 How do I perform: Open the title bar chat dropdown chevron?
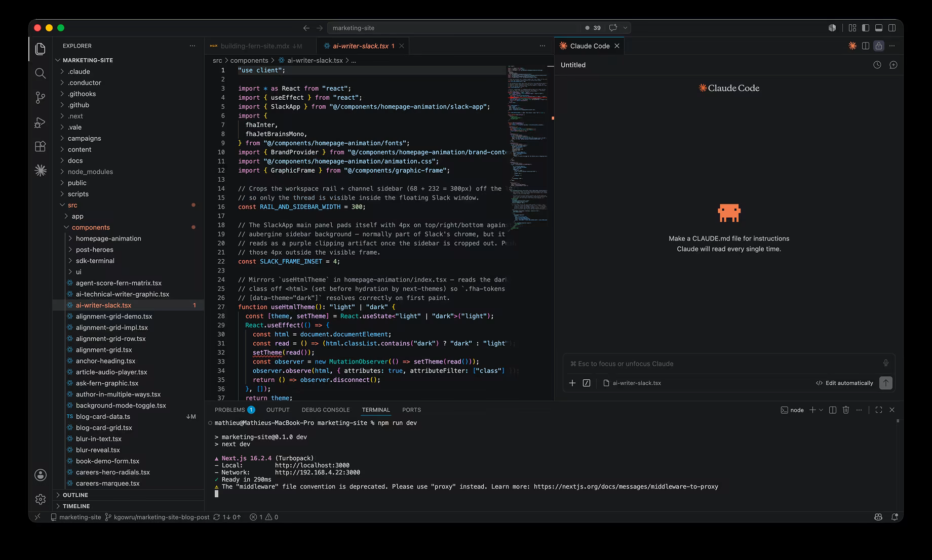tap(626, 28)
